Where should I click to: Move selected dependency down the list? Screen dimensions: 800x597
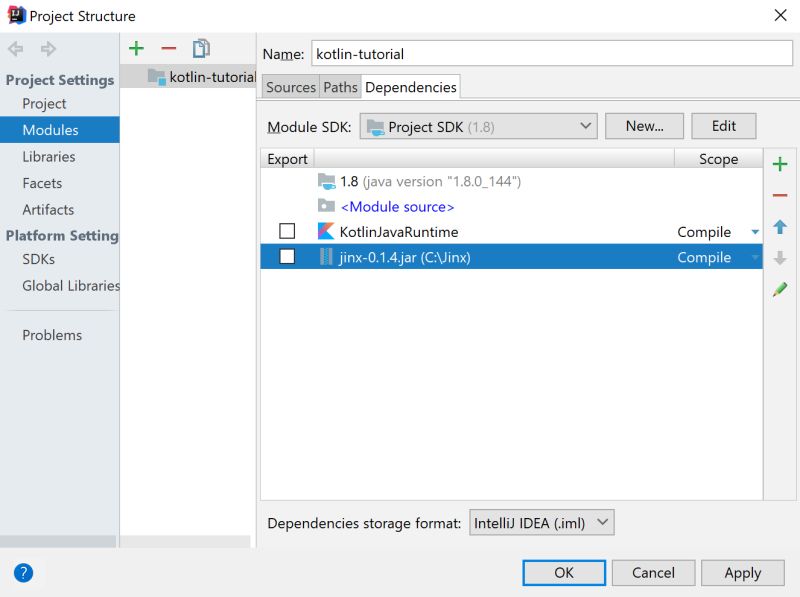coord(781,258)
